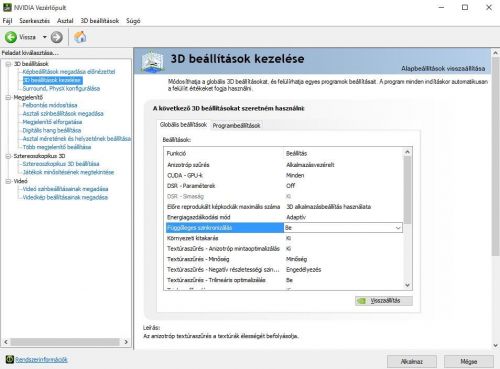Open the 3D beállítások menu
The height and width of the screenshot is (369, 500).
click(100, 21)
